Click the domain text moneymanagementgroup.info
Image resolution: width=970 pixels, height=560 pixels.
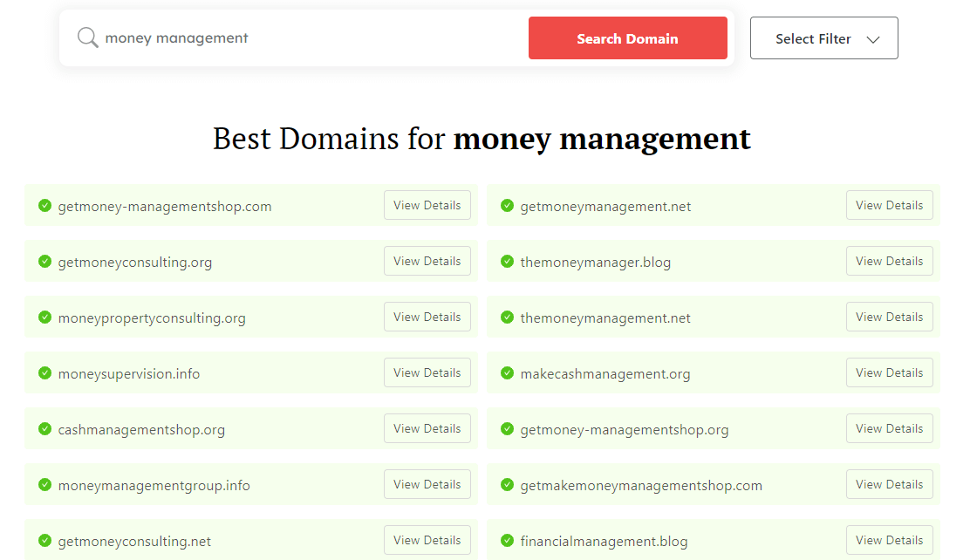(154, 485)
